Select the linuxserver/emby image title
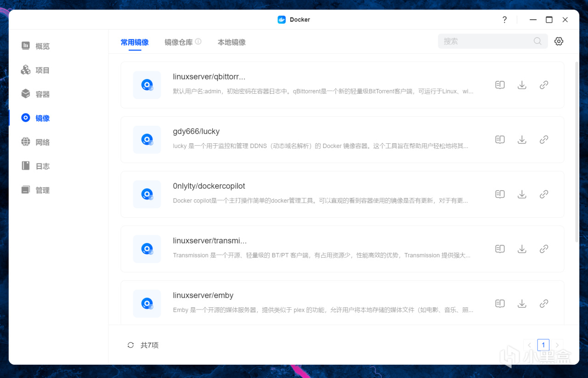 204,295
